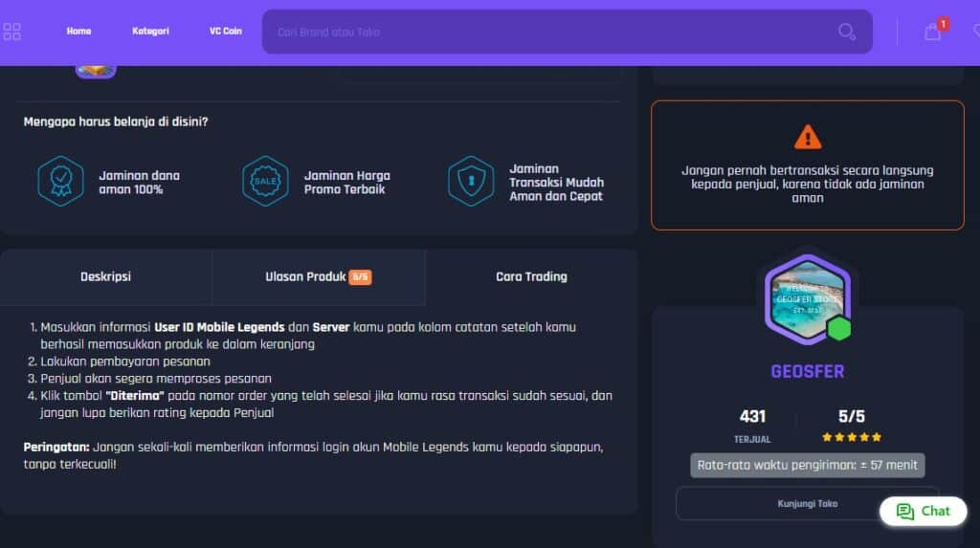The height and width of the screenshot is (548, 980).
Task: Focus the Cari Brand atau Toko search field
Action: click(546, 32)
